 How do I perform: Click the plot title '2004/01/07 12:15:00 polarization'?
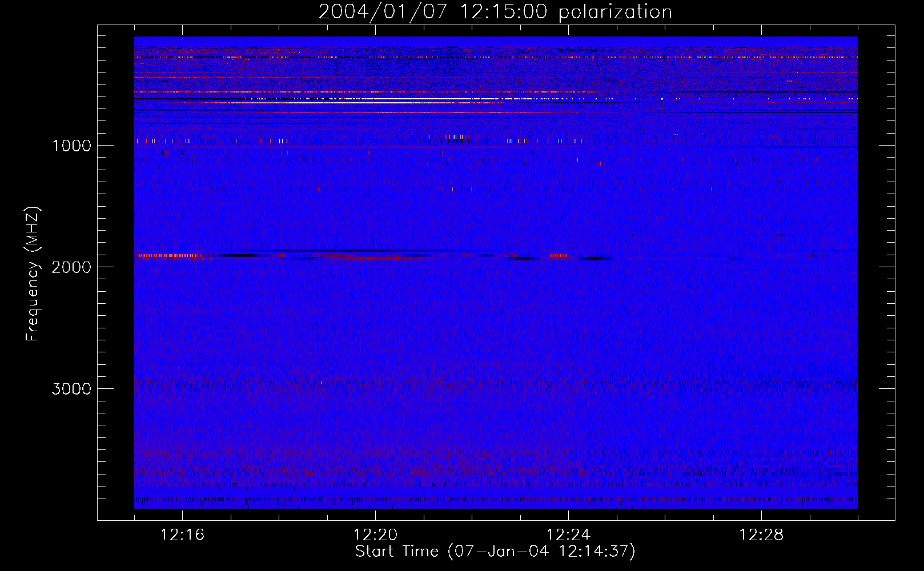[x=495, y=12]
